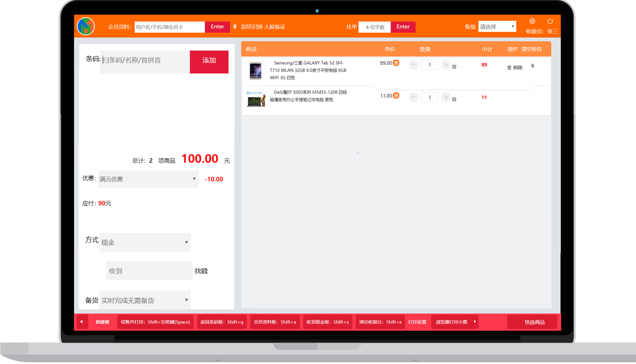The height and width of the screenshot is (364, 636).
Task: Click Dell quantity input box
Action: [430, 97]
